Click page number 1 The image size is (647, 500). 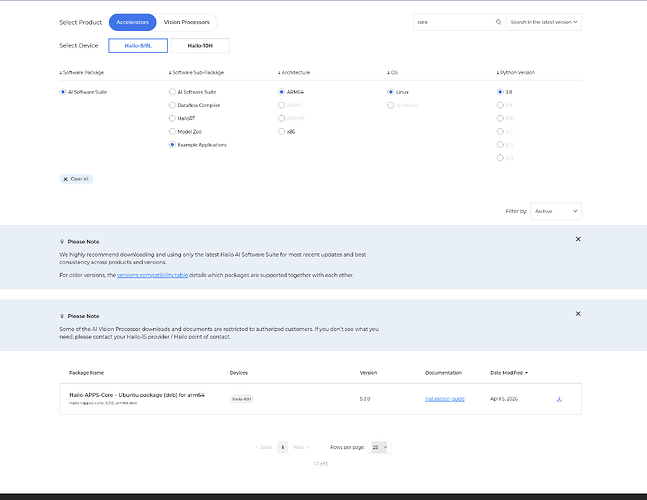[283, 447]
